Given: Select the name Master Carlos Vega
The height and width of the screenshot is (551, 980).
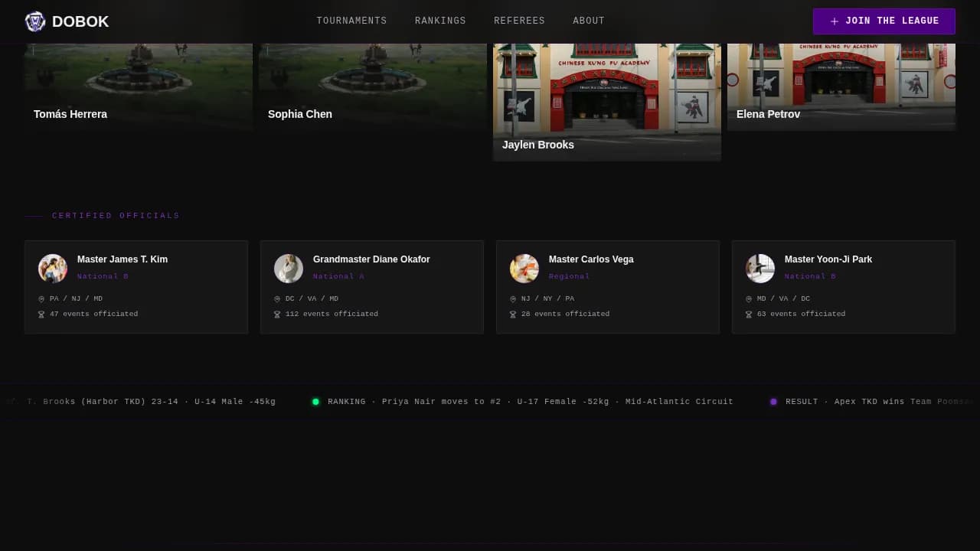Looking at the screenshot, I should click(591, 259).
